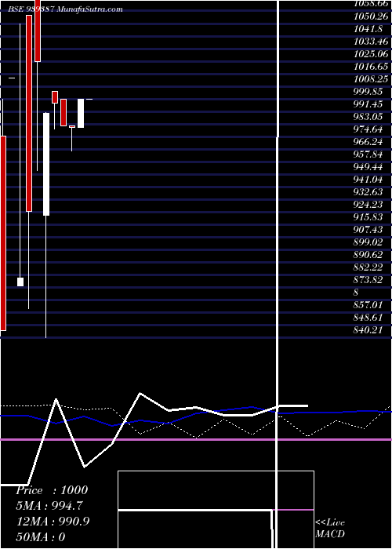
Task: Click the 949.44 price axis label
Action: (x=368, y=167)
